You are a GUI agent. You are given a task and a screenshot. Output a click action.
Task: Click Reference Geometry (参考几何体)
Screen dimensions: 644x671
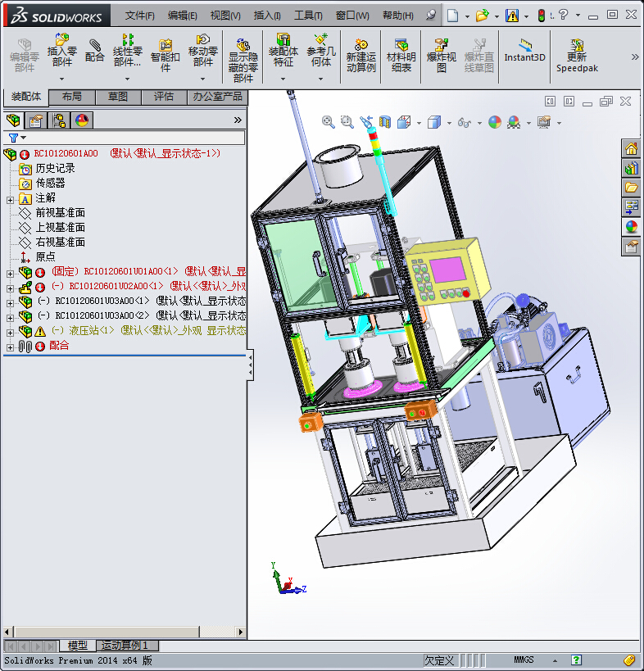(x=320, y=50)
